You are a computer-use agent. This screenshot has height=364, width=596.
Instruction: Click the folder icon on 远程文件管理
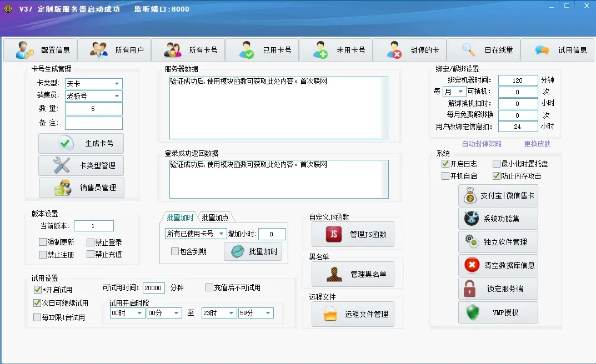(330, 314)
